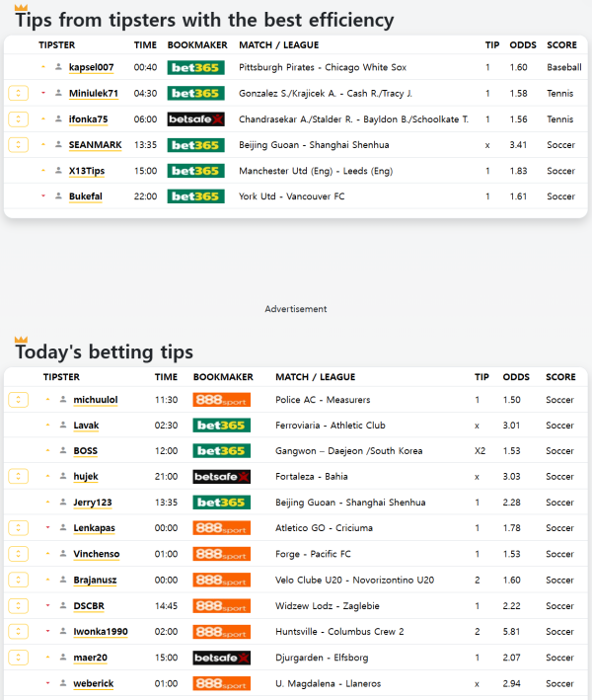Open Jerry123's tipster profile
592x700 pixels.
point(93,503)
